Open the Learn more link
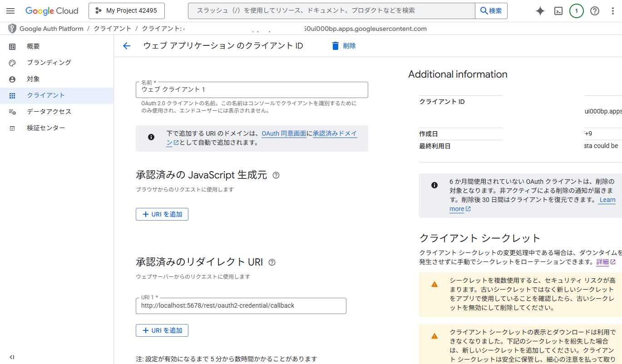 point(607,200)
